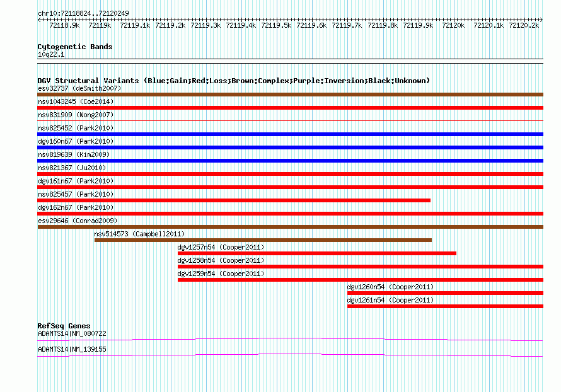
Task: Click the 72119.3k ruler tick label
Action: [205, 25]
